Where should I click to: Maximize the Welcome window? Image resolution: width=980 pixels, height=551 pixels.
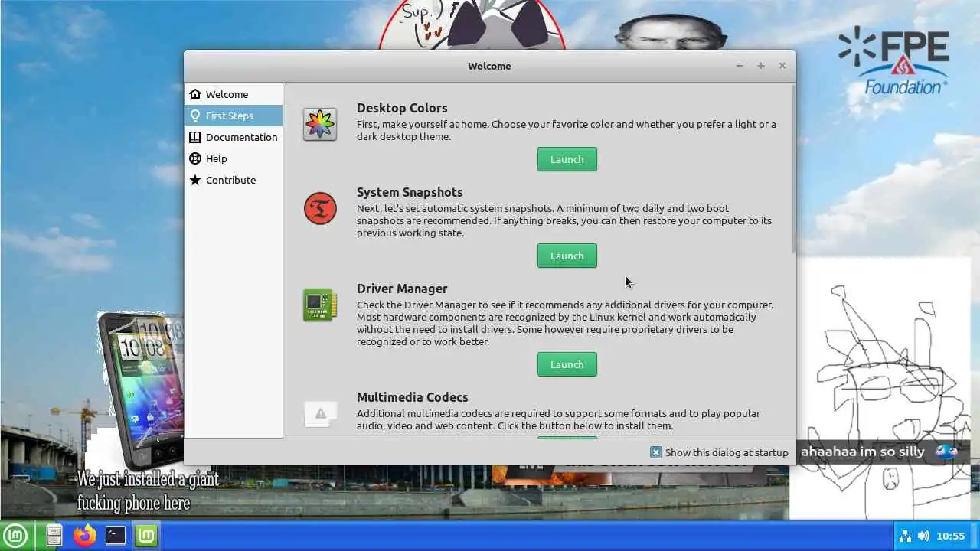point(761,66)
